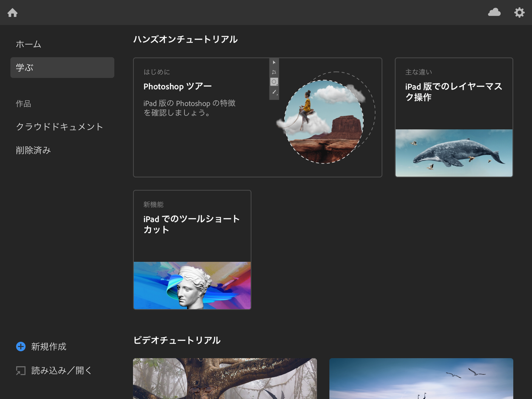Tap the Home house icon
Screen dimensions: 532x399
tap(13, 13)
